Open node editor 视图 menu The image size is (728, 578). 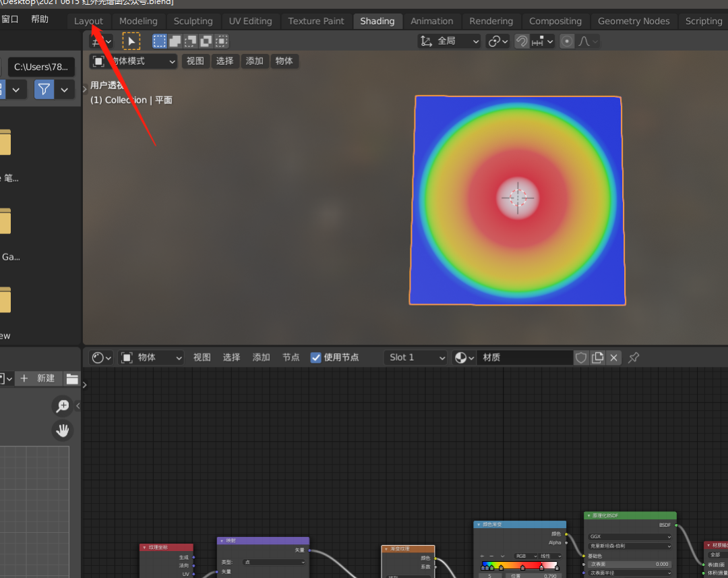tap(202, 357)
